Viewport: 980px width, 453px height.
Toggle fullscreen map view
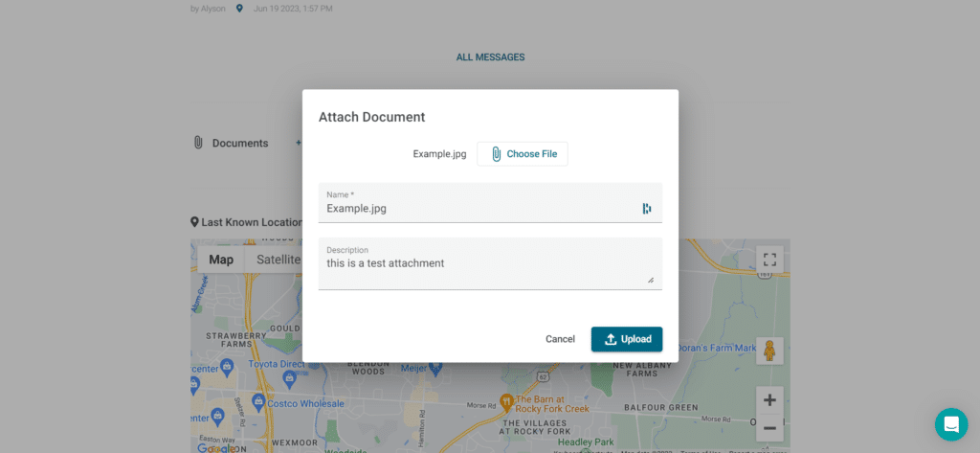point(769,260)
